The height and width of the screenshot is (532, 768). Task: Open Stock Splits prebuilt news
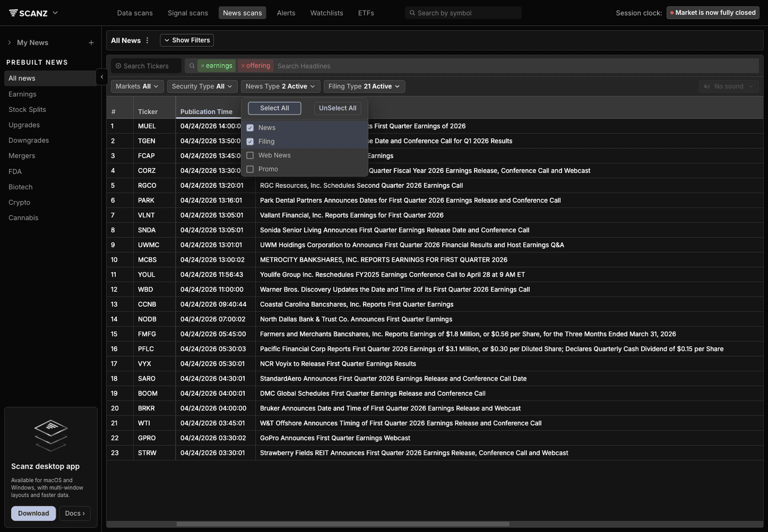27,110
